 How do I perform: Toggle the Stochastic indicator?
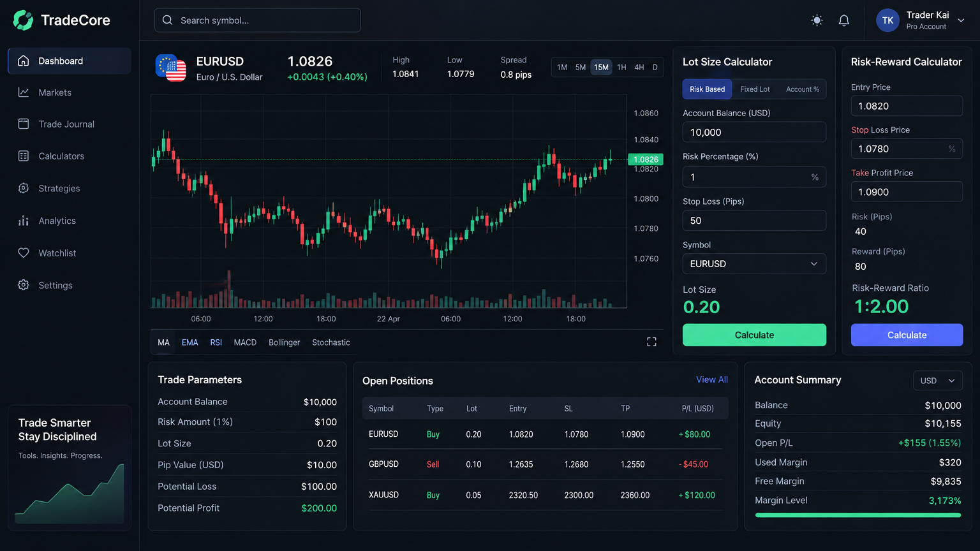[331, 342]
